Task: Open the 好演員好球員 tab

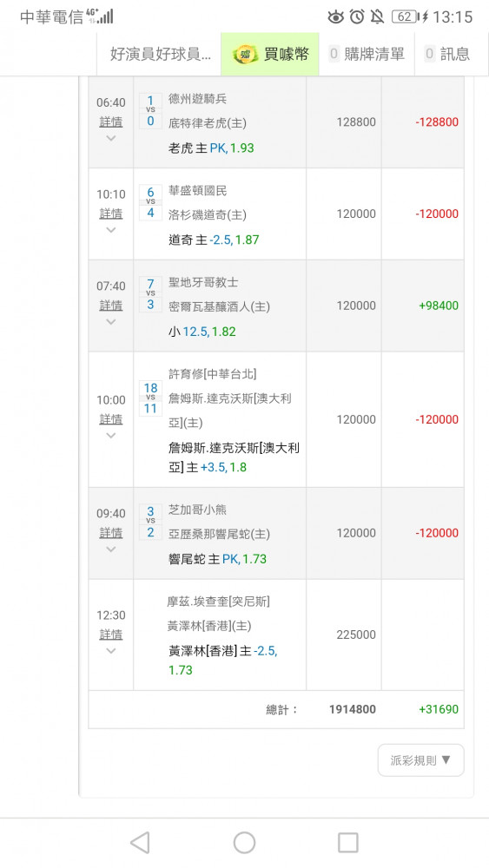Action: (x=160, y=54)
